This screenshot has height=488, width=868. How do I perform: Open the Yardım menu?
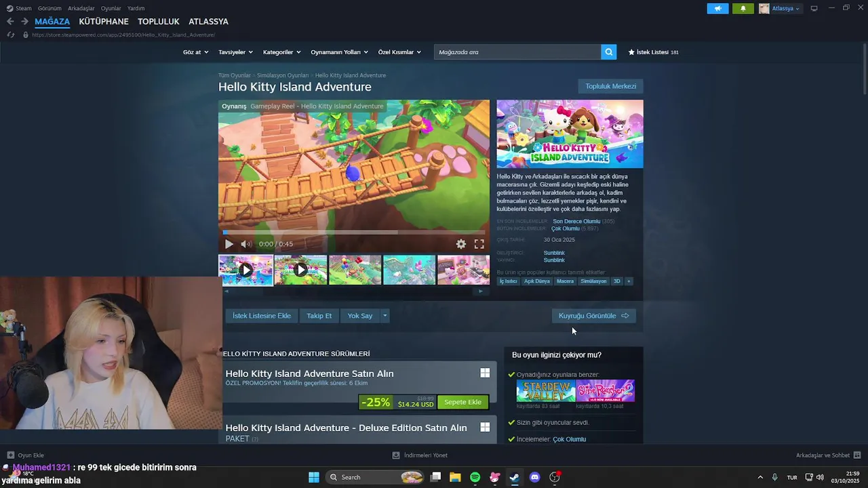(x=136, y=8)
